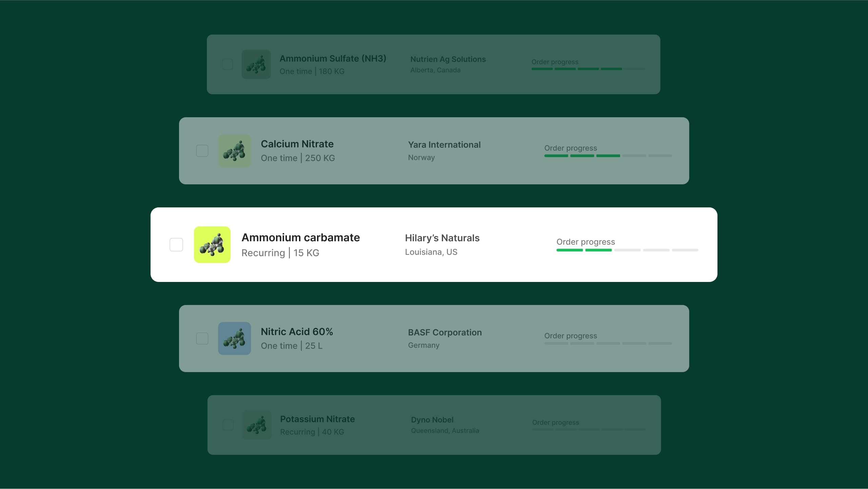Viewport: 868px width, 489px height.
Task: Tick the Calcium Nitrate order checkbox
Action: click(x=202, y=151)
